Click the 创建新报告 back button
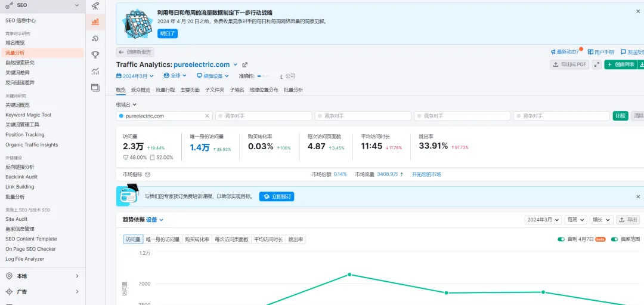644x305 pixels. [135, 52]
